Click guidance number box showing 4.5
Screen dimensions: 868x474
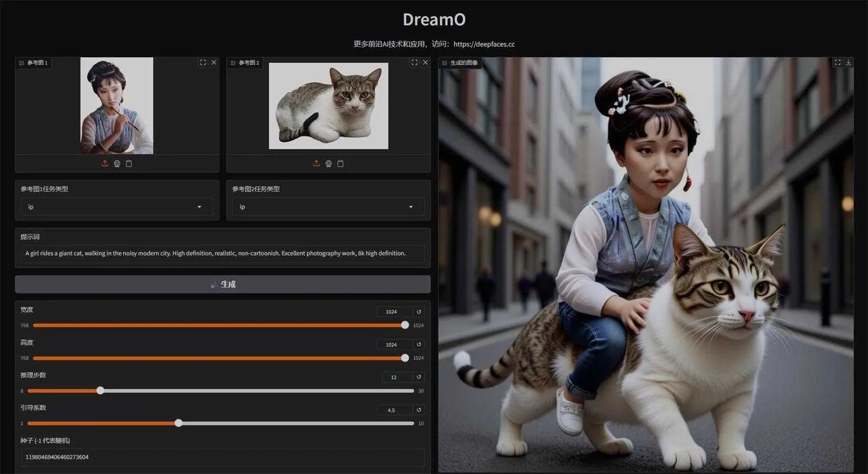pos(395,410)
